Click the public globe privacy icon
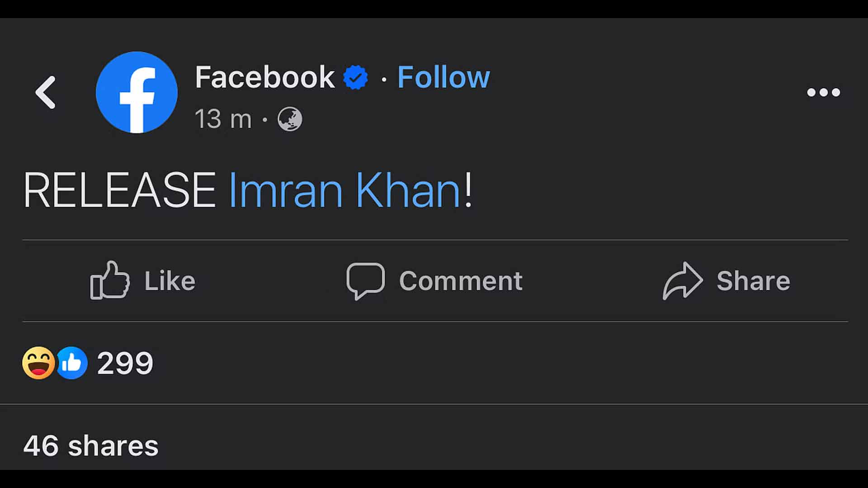 [290, 119]
